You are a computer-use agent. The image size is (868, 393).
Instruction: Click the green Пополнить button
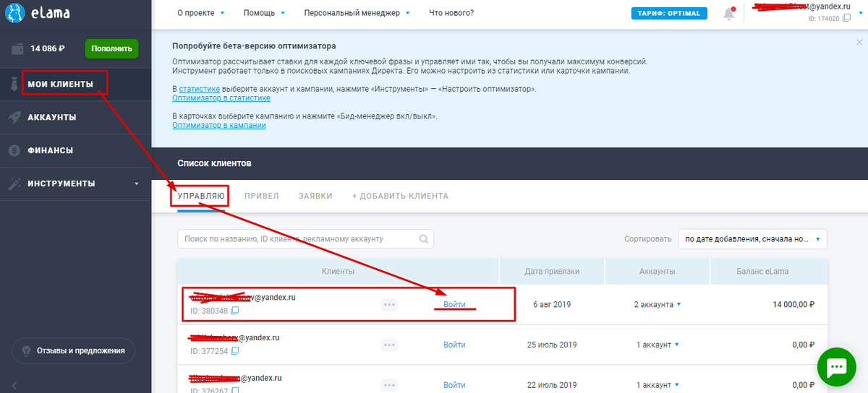pos(111,49)
